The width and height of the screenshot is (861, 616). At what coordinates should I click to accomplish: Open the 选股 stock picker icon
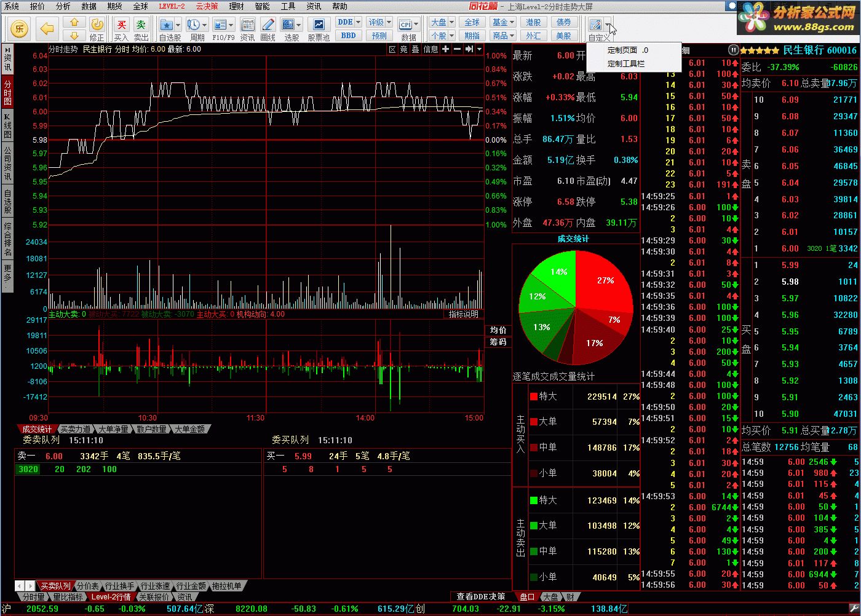[x=287, y=25]
